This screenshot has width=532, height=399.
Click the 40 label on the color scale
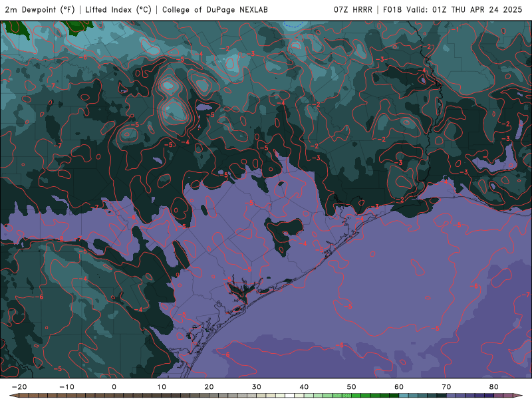(304, 387)
